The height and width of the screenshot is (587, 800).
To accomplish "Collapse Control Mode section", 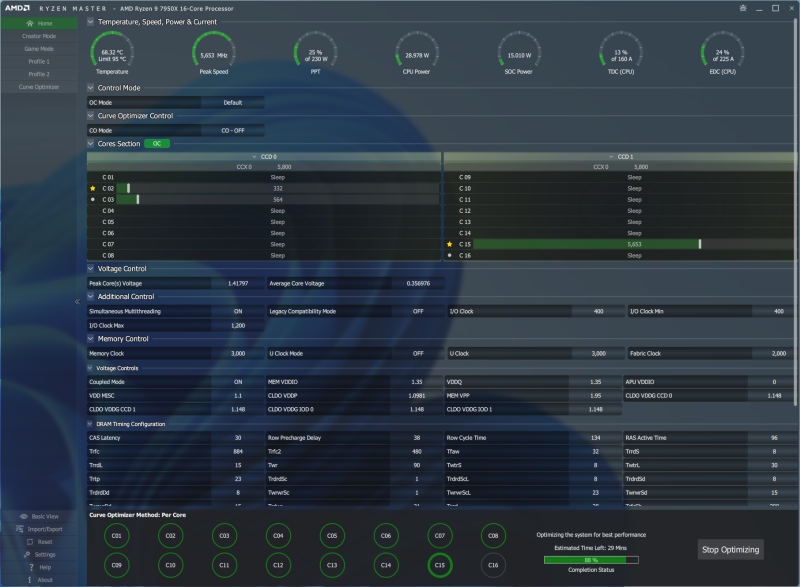I will (90, 88).
